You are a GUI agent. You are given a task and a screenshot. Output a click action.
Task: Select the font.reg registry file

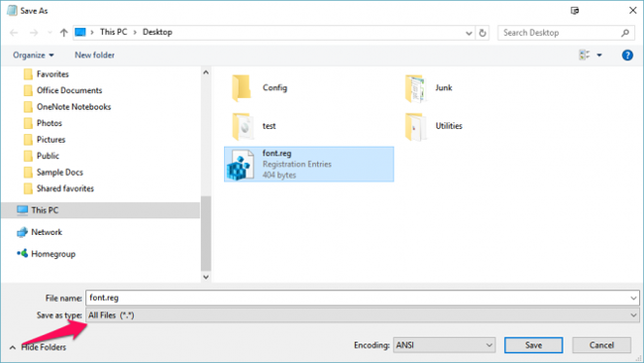point(309,164)
